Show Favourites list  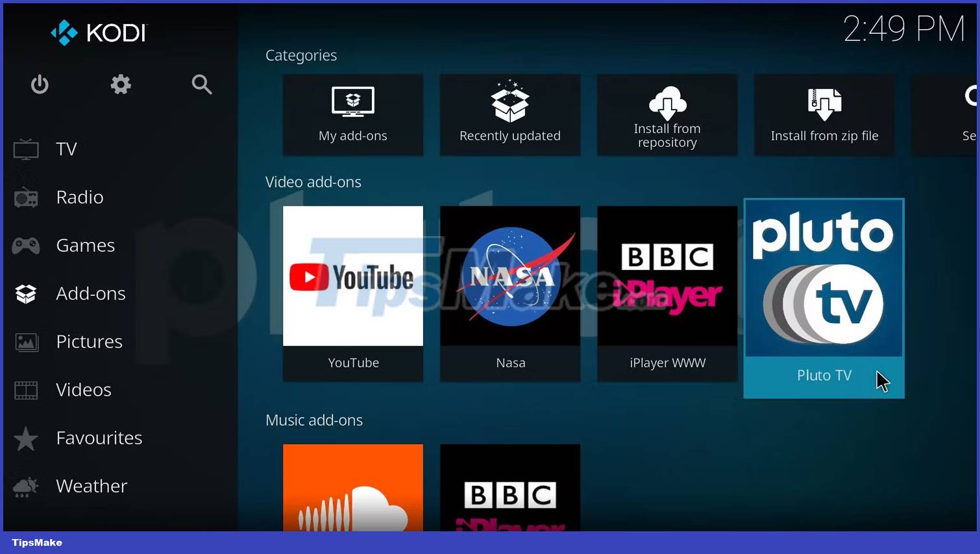coord(99,438)
